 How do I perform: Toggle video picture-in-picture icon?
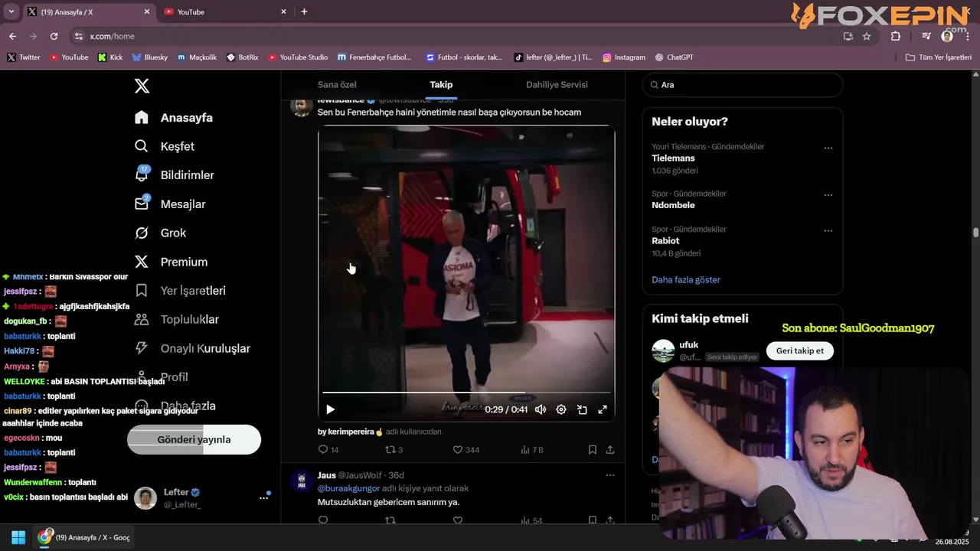[x=582, y=409]
